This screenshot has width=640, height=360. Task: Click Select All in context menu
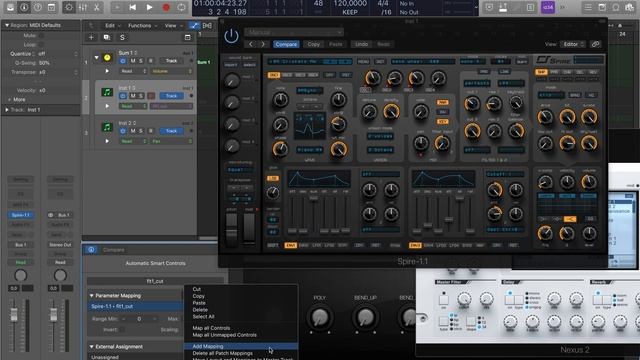(x=203, y=317)
